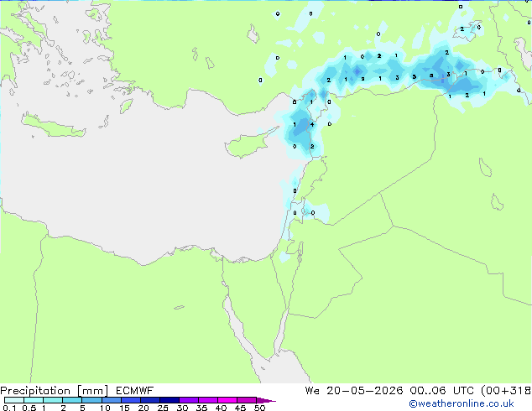This screenshot has width=532, height=411.
Task: Click the 25–30 mm dark blue swatch
Action: tap(169, 400)
